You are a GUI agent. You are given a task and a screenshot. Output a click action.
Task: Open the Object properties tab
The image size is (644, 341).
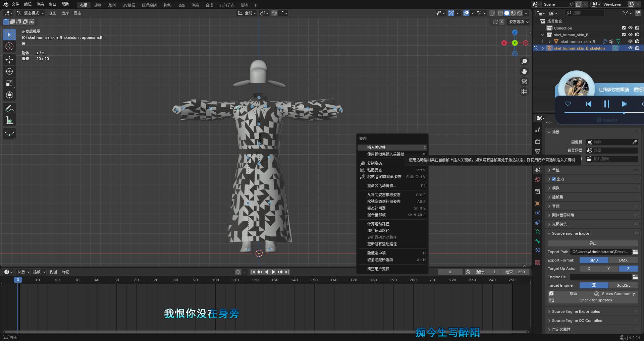pos(538,204)
